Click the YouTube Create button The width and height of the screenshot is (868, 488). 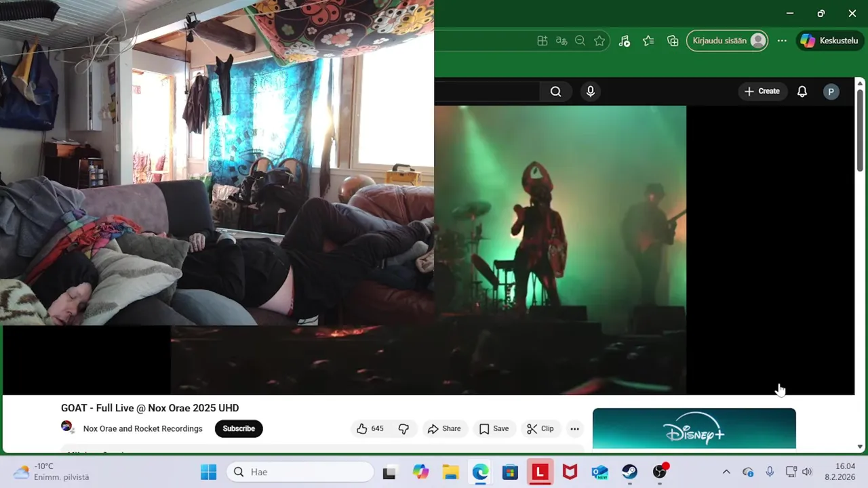(x=762, y=91)
